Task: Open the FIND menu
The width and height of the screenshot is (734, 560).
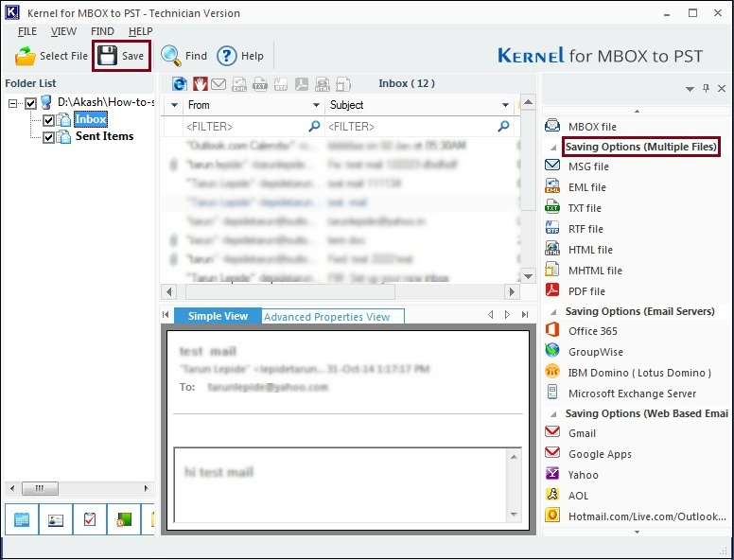Action: 102,31
